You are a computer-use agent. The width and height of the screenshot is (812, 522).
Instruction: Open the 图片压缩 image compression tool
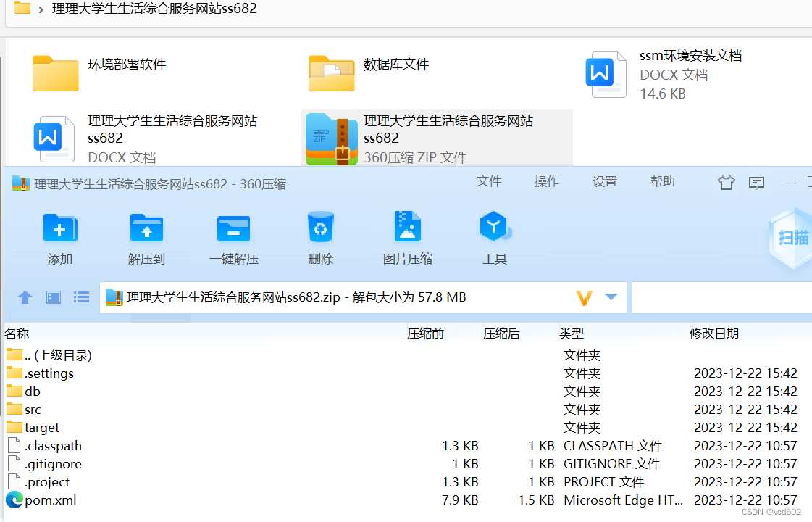pos(408,226)
